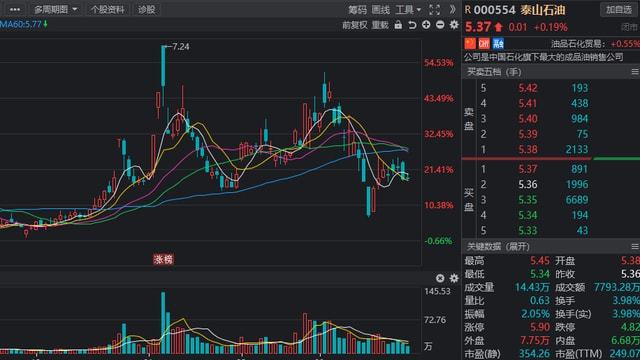This screenshot has height=360, width=640.
Task: Click the 涨幅 label under chart
Action: tap(163, 259)
